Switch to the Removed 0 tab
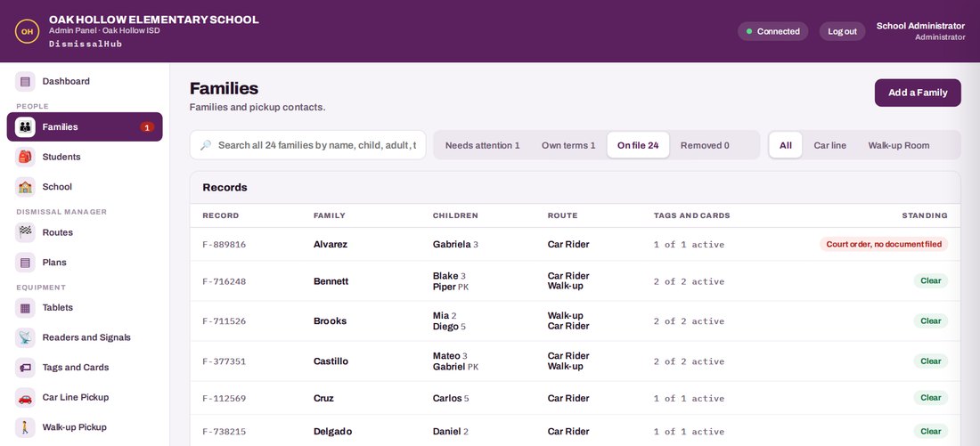This screenshot has width=980, height=446. point(705,145)
